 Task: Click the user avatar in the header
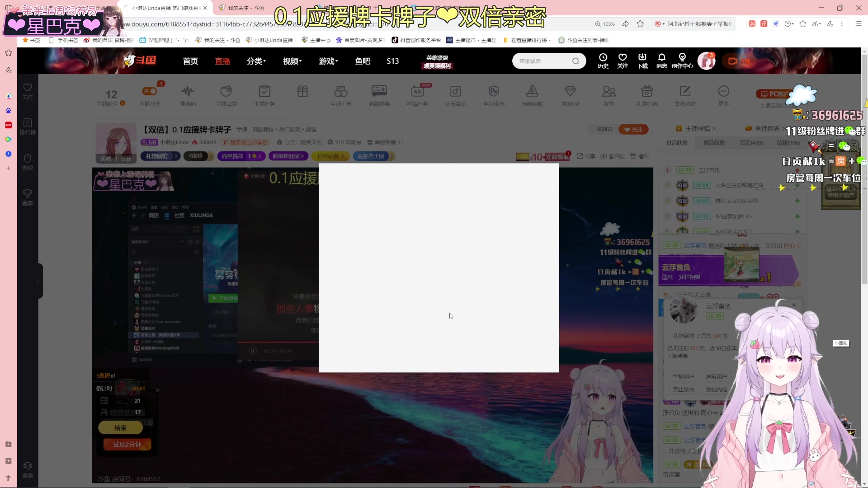[706, 61]
